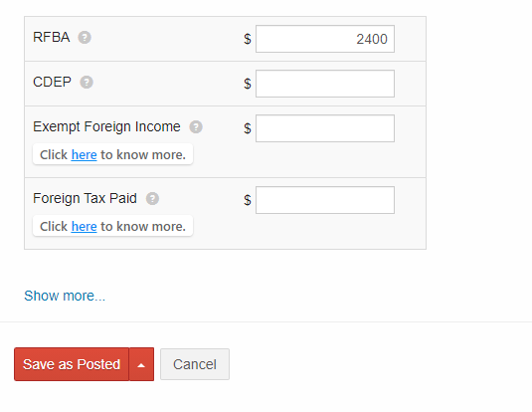
Task: Select the CDEP label text
Action: (52, 82)
